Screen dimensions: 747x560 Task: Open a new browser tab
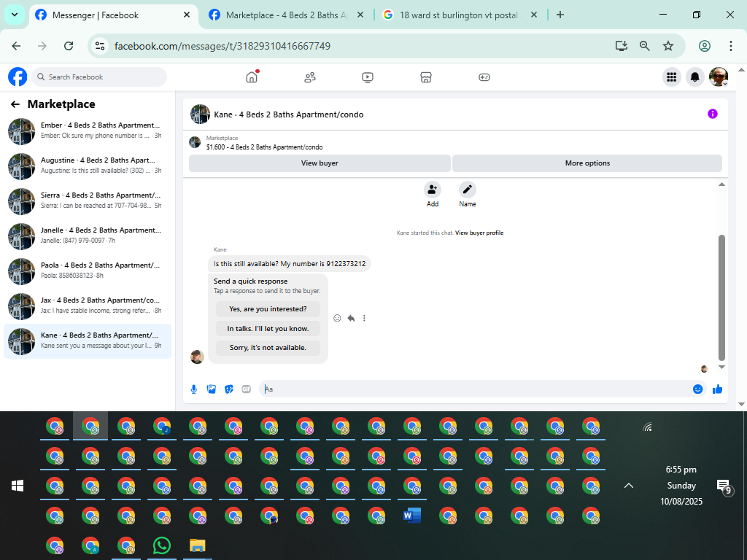tap(560, 15)
